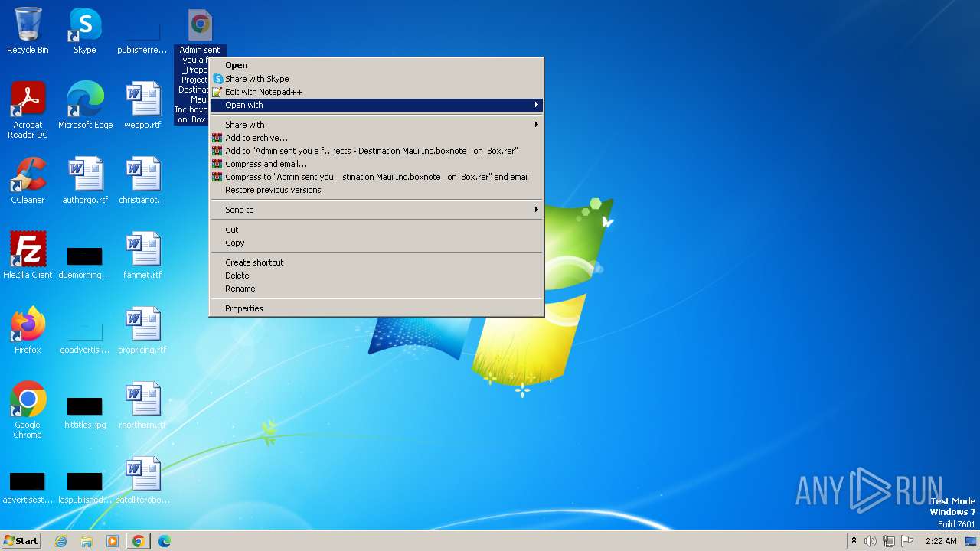Image resolution: width=980 pixels, height=551 pixels.
Task: Select the duemorning file icon
Action: pyautogui.click(x=85, y=260)
